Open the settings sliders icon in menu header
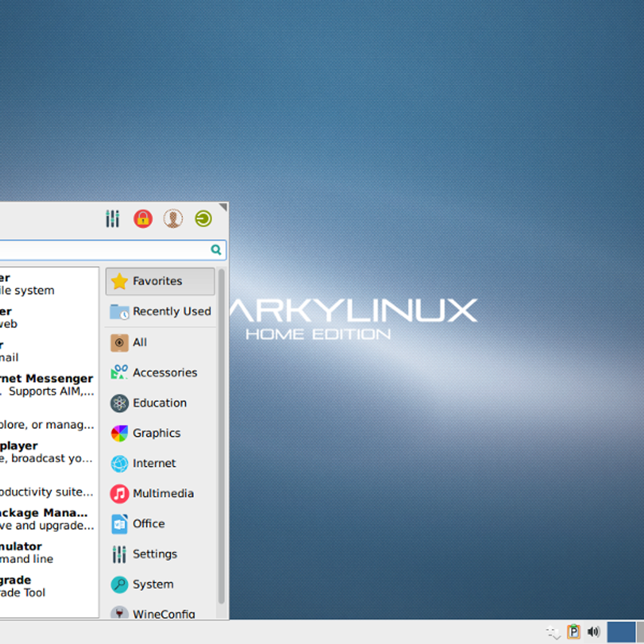This screenshot has width=644, height=644. (x=112, y=218)
